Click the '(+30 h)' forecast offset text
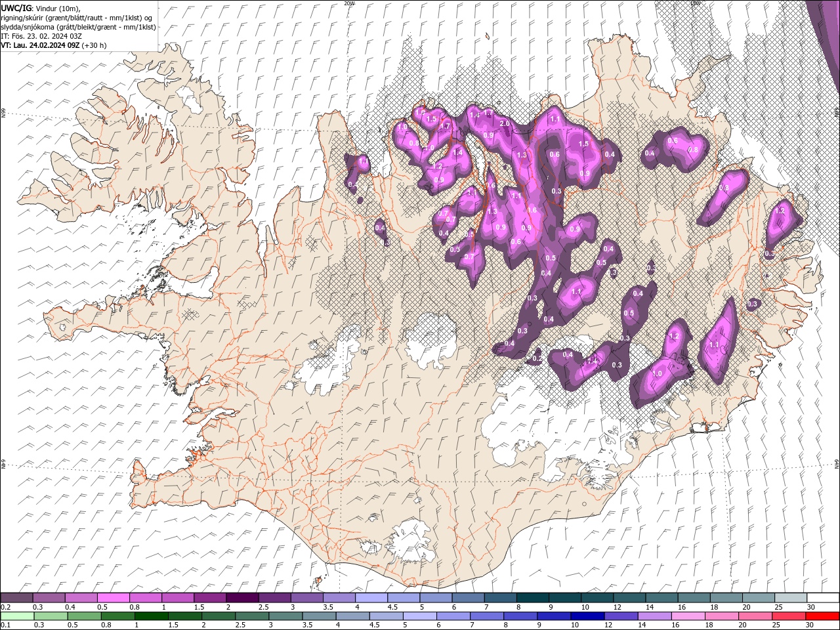Image resolution: width=840 pixels, height=630 pixels. pos(94,45)
